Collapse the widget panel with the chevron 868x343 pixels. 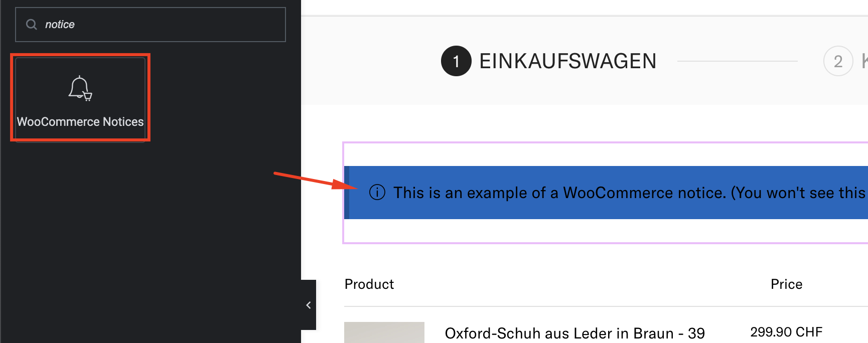(309, 305)
